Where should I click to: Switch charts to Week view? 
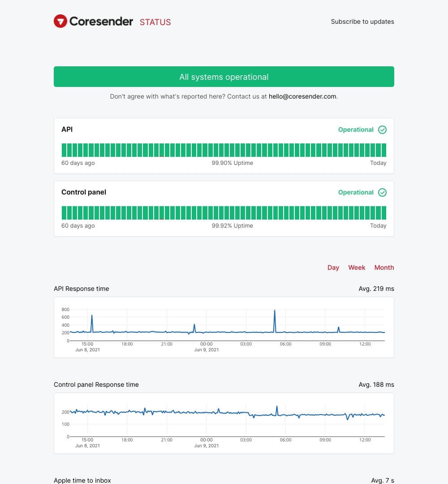pos(357,268)
